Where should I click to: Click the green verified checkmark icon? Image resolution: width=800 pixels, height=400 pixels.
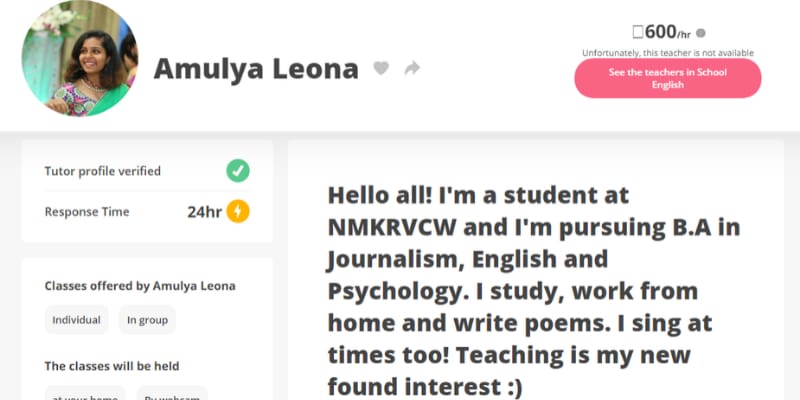pyautogui.click(x=238, y=171)
